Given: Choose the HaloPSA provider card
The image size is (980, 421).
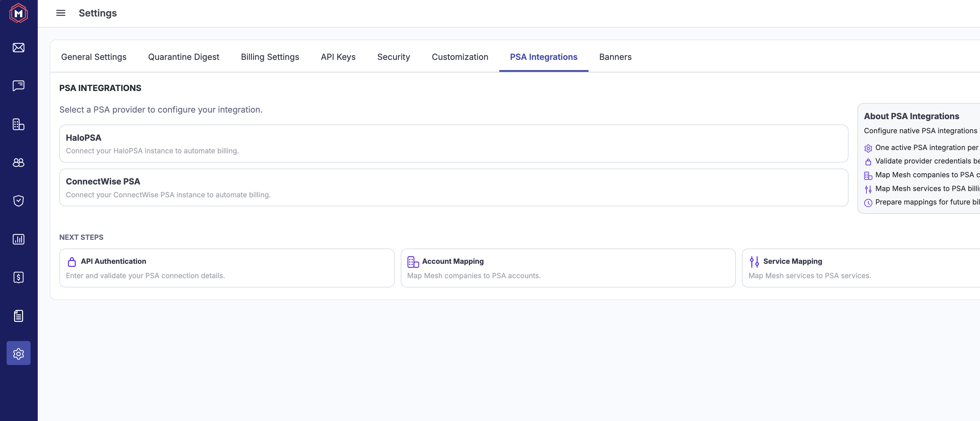Looking at the screenshot, I should point(454,144).
